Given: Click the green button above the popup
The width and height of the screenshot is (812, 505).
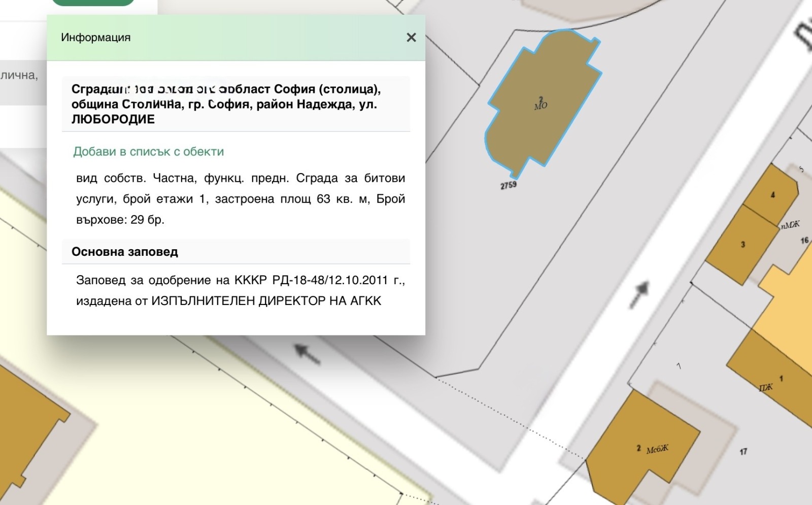Looking at the screenshot, I should [93, 3].
